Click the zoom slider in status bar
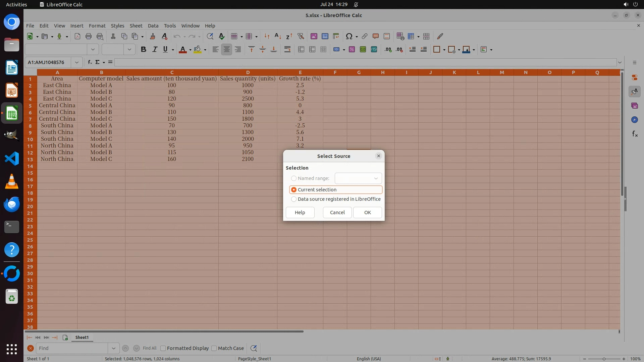This screenshot has width=644, height=362. click(x=604, y=359)
